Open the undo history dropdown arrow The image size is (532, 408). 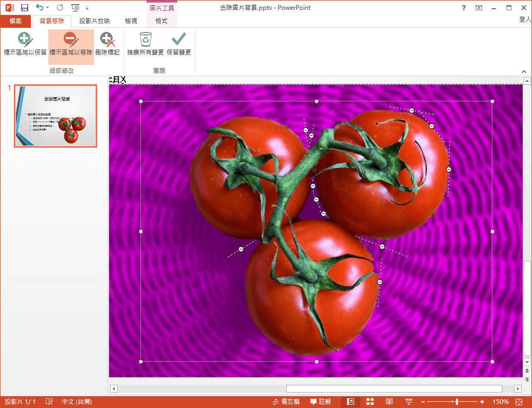pos(47,8)
